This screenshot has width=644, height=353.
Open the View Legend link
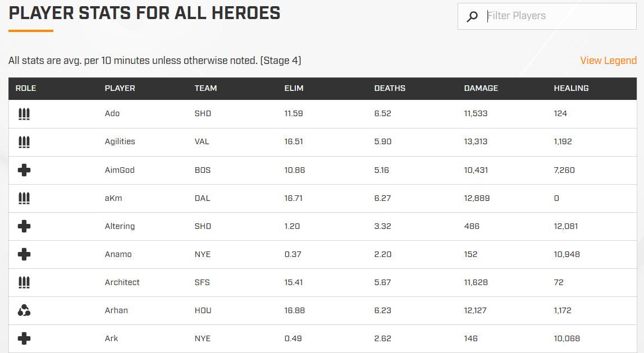608,61
